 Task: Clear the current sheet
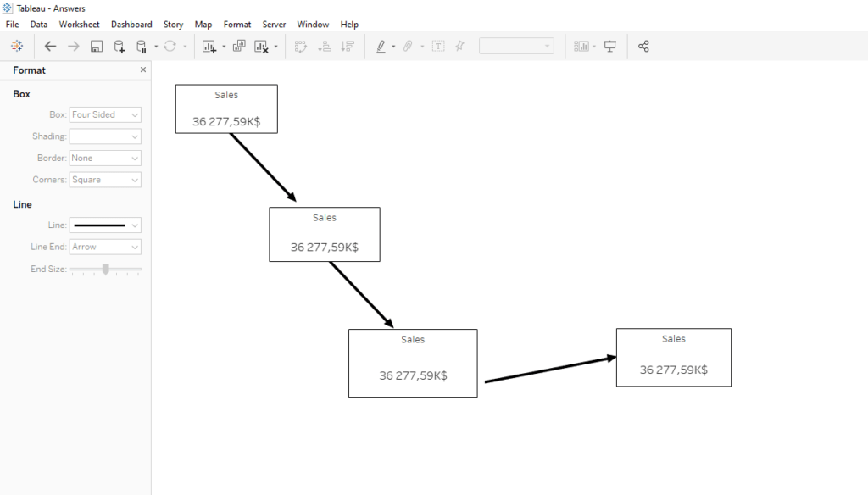pyautogui.click(x=261, y=46)
